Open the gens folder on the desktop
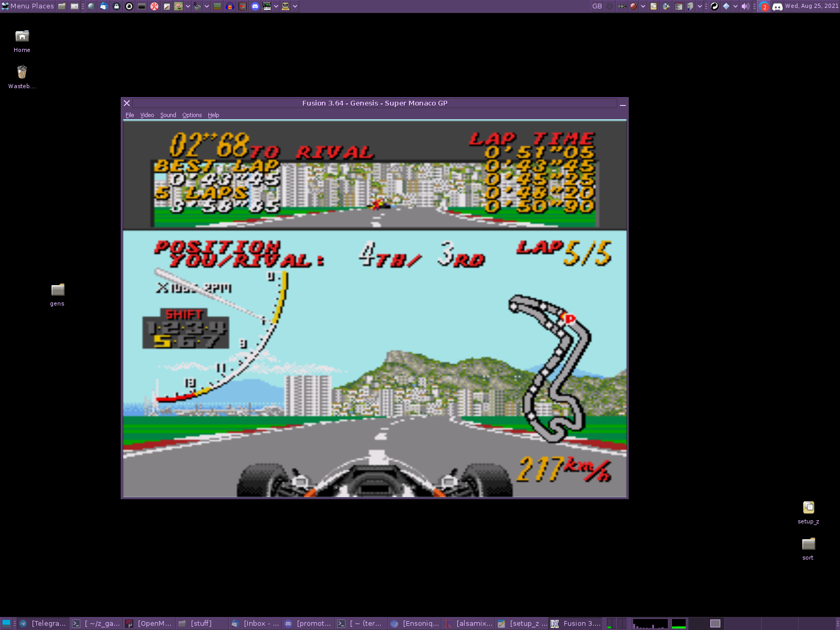 point(57,295)
